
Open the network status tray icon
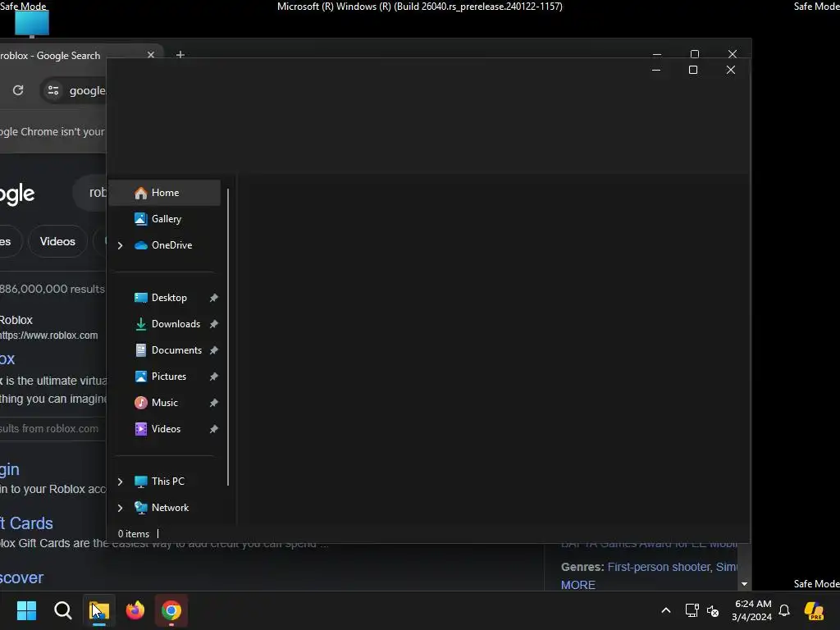pos(692,610)
